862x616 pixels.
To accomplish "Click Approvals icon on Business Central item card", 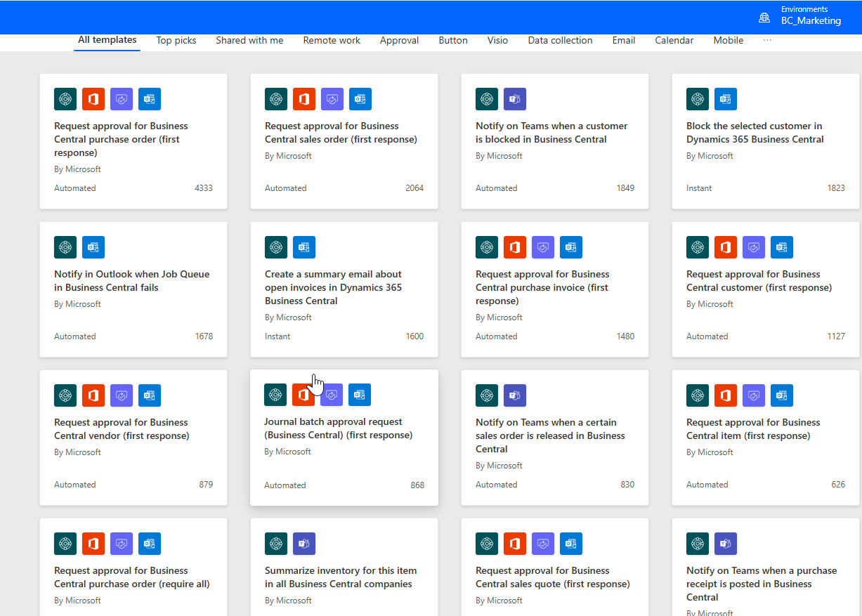I will point(754,395).
